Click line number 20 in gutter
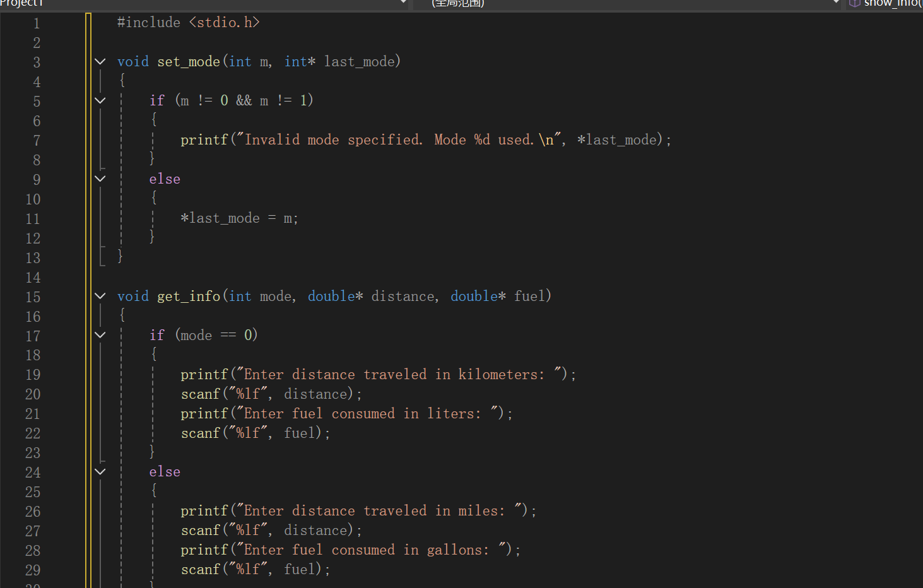Viewport: 923px width, 588px height. tap(33, 394)
